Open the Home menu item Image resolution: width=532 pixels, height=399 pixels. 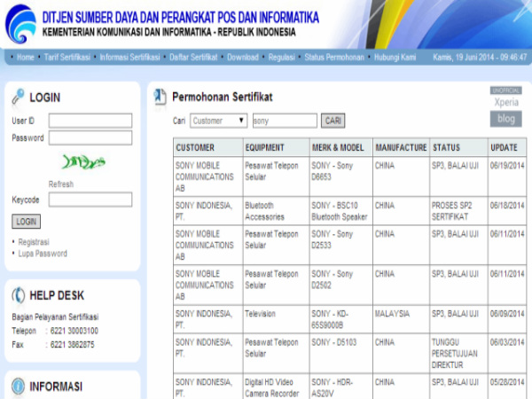[x=25, y=57]
